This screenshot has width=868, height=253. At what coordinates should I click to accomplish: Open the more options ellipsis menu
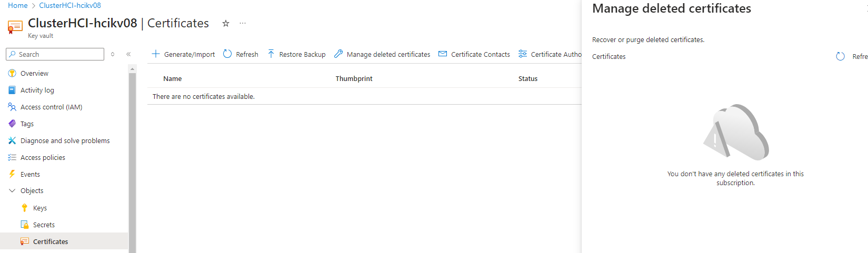tap(243, 23)
